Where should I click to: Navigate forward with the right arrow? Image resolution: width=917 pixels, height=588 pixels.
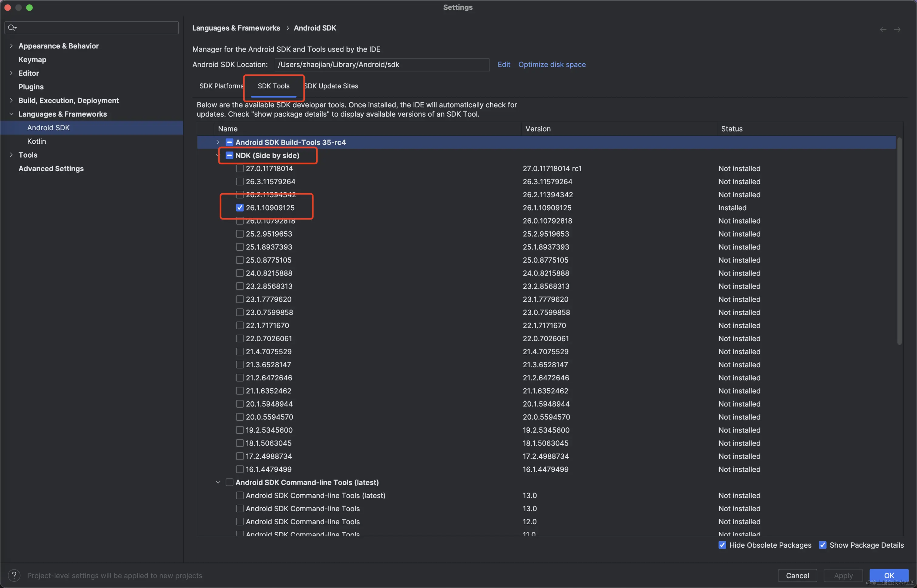pyautogui.click(x=897, y=29)
